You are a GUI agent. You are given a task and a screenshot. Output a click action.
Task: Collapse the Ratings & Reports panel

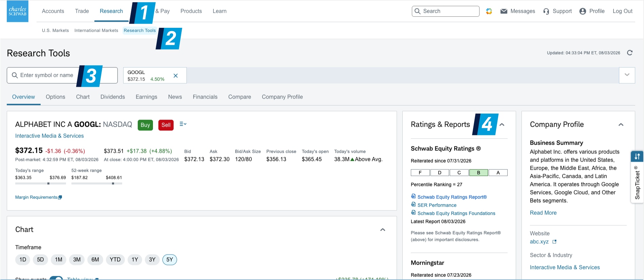(502, 125)
